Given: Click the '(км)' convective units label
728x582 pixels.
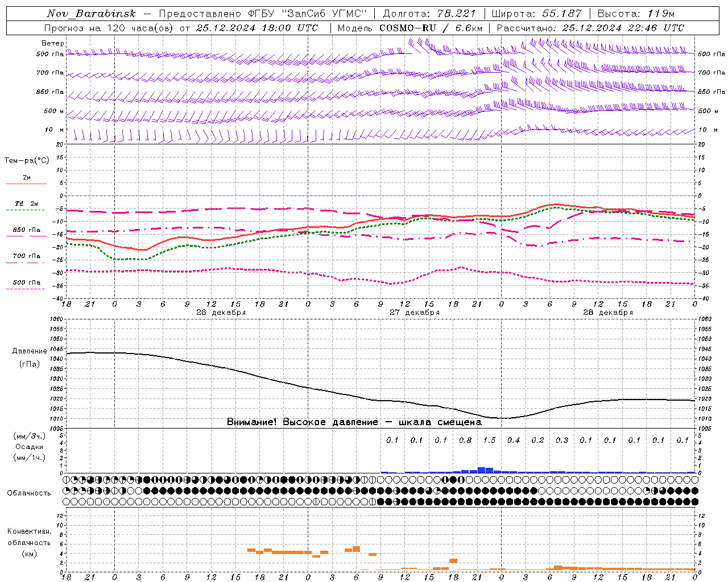Looking at the screenshot, I should [x=30, y=554].
